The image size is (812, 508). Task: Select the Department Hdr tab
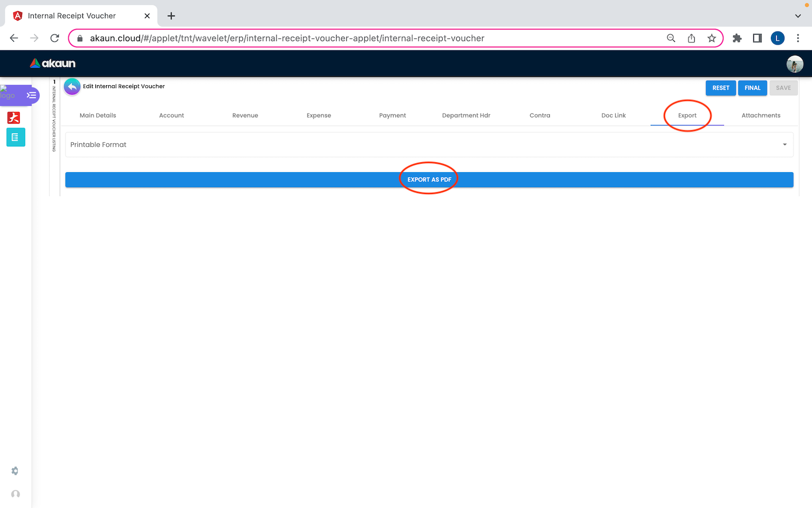pyautogui.click(x=466, y=115)
